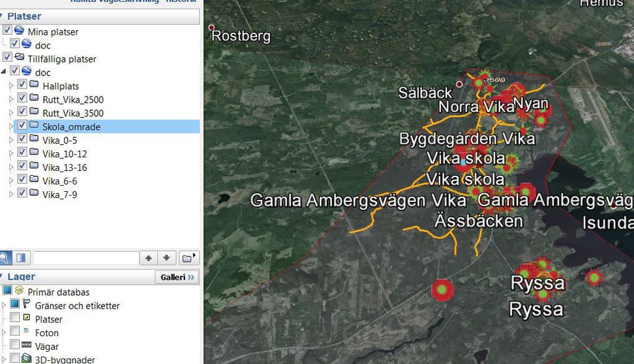
Task: Enable the Platser layer checkbox
Action: 15,317
